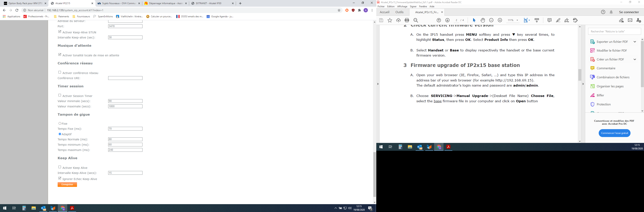Screen dimensions: 644x212
Task: Expand Créer un fichier PDF options
Action: click(635, 59)
